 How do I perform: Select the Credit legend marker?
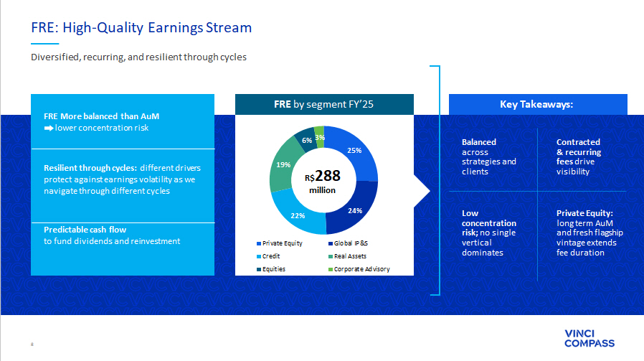(257, 256)
